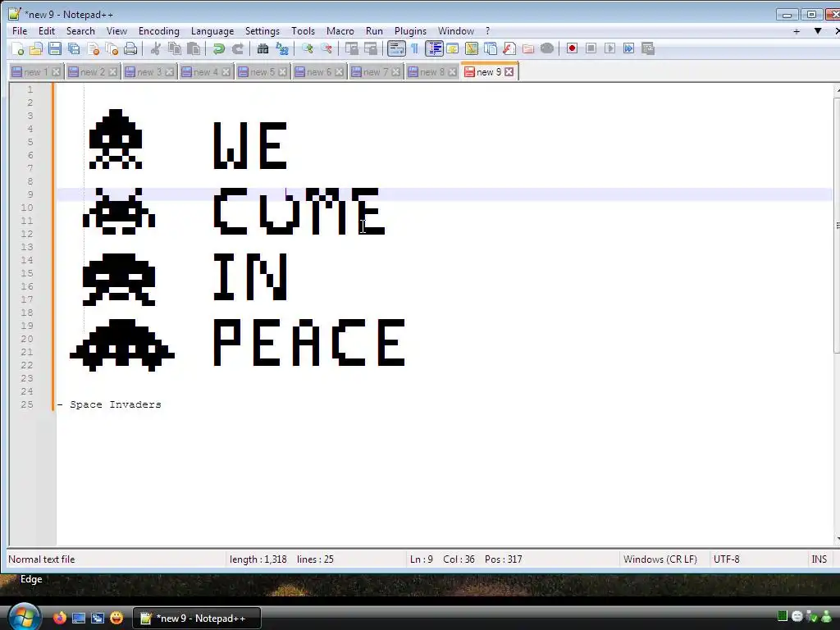Close all files via toolbar
Screen dimensions: 840x630
tap(112, 48)
